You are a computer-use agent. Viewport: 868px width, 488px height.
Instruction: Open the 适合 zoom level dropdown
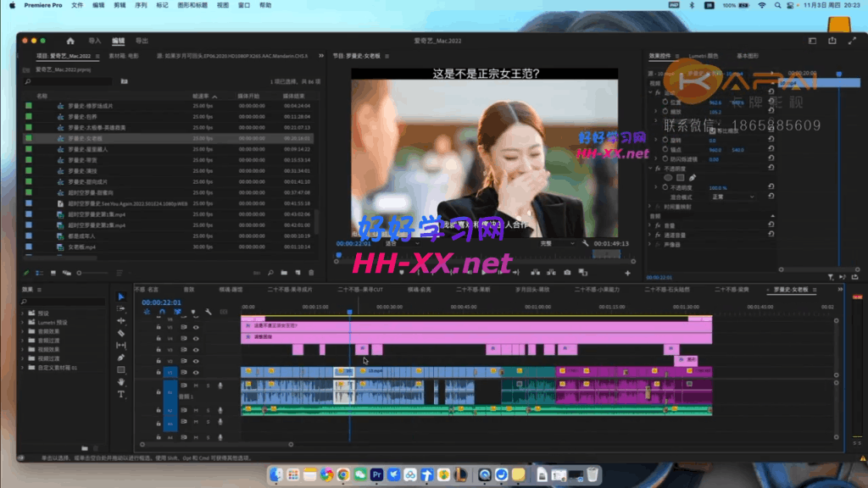point(403,243)
